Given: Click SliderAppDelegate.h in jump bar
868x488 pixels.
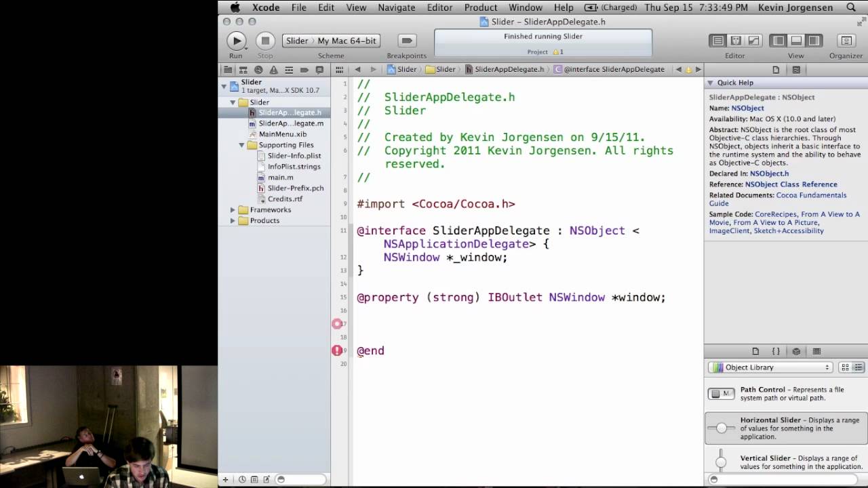Looking at the screenshot, I should point(505,70).
